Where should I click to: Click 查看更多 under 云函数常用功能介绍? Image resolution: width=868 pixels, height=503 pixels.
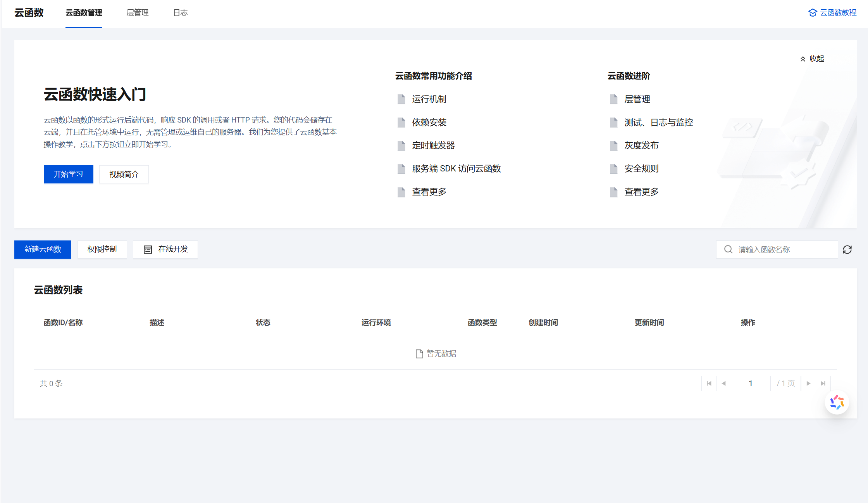(429, 192)
